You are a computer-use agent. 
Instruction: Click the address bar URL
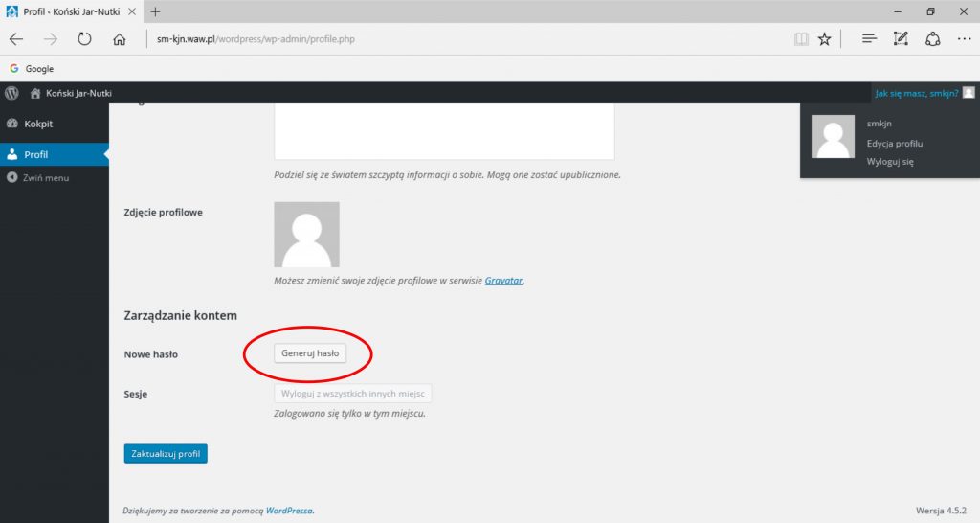click(256, 38)
